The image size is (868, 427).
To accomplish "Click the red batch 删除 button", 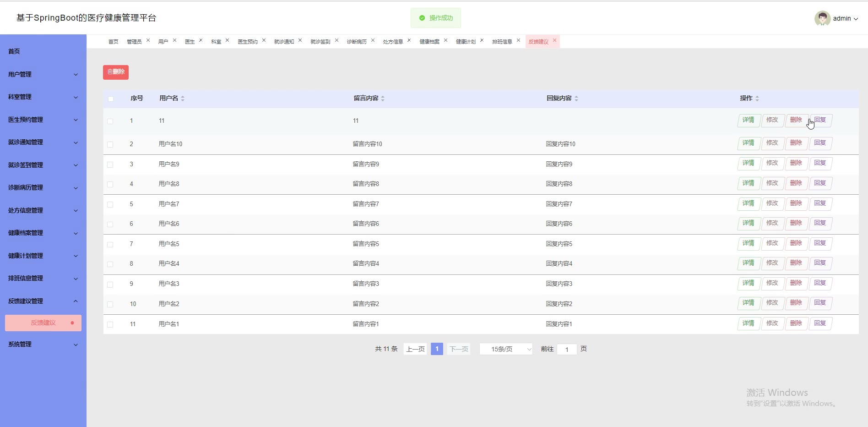I will click(x=116, y=72).
